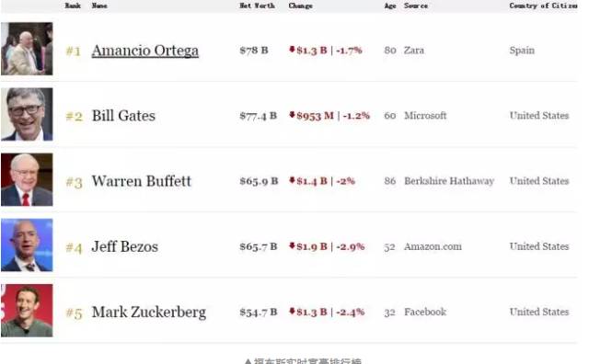The width and height of the screenshot is (589, 364).
Task: Click the Country of Citizenship header
Action: pyautogui.click(x=543, y=6)
